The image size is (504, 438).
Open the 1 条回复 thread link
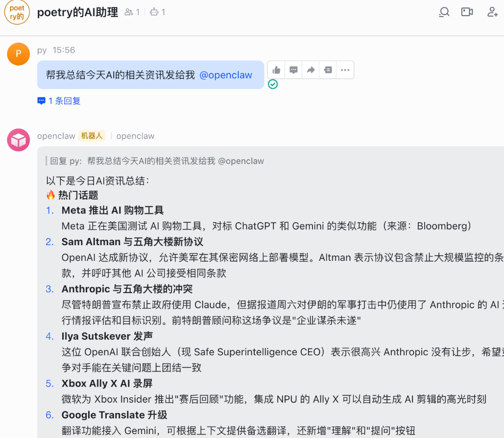coord(59,101)
